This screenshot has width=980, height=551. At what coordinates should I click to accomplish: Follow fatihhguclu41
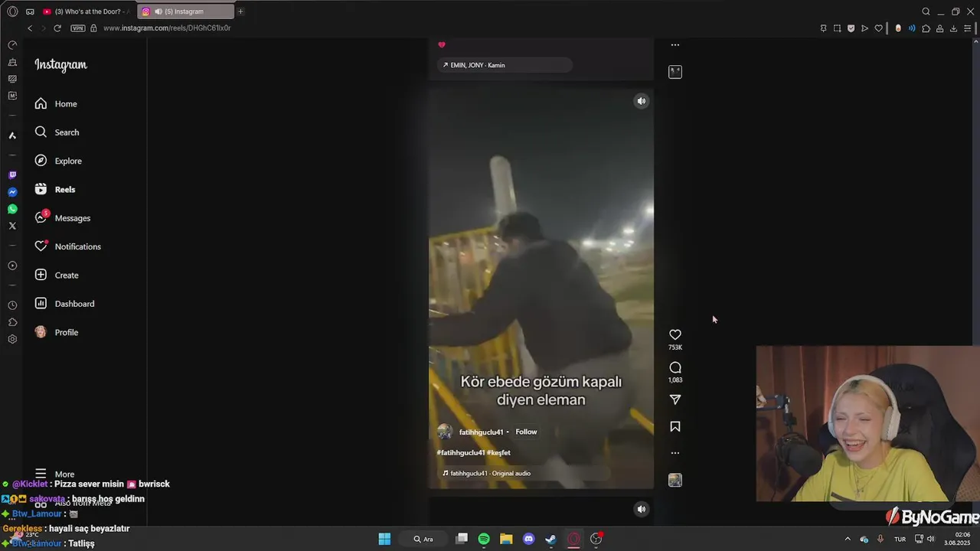(x=526, y=432)
